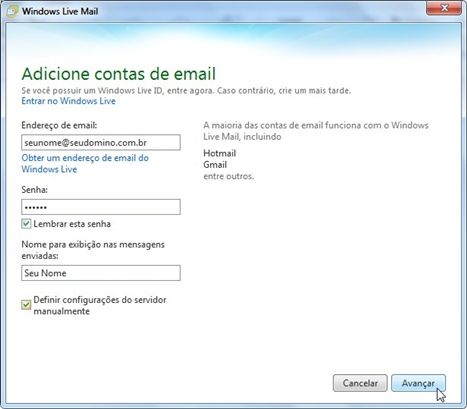Open the Entrar no Windows Live link
Viewport: 467px width, 409px height.
[x=68, y=101]
